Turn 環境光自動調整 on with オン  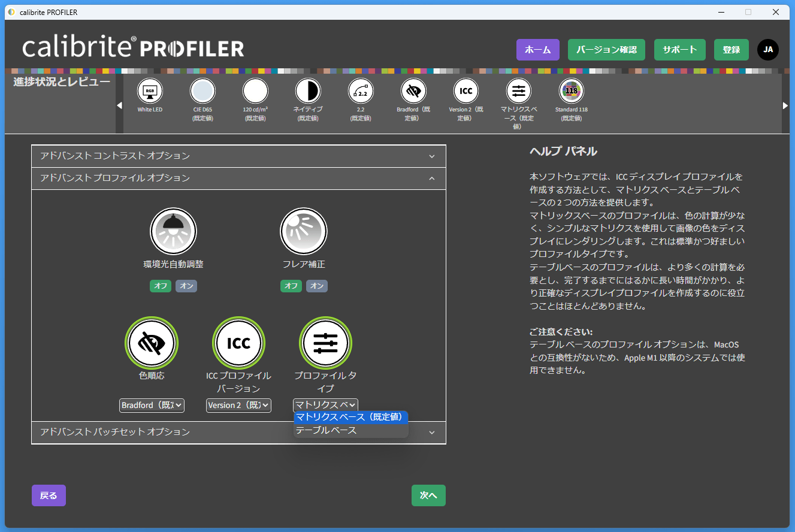[x=186, y=286]
